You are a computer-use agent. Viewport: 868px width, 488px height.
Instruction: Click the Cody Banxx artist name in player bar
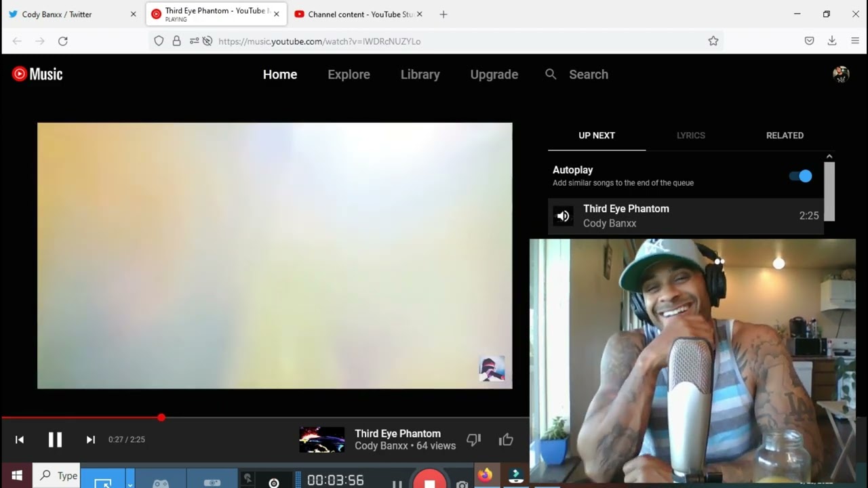point(382,446)
